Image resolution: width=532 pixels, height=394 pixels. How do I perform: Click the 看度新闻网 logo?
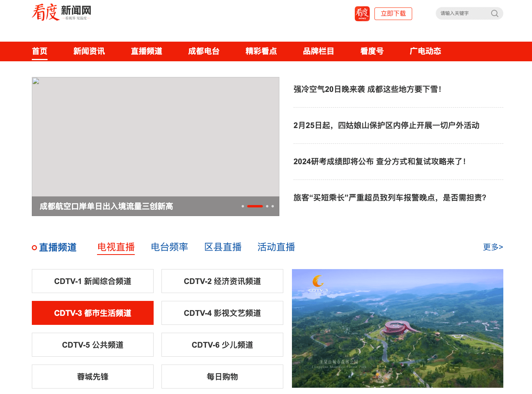pos(61,13)
